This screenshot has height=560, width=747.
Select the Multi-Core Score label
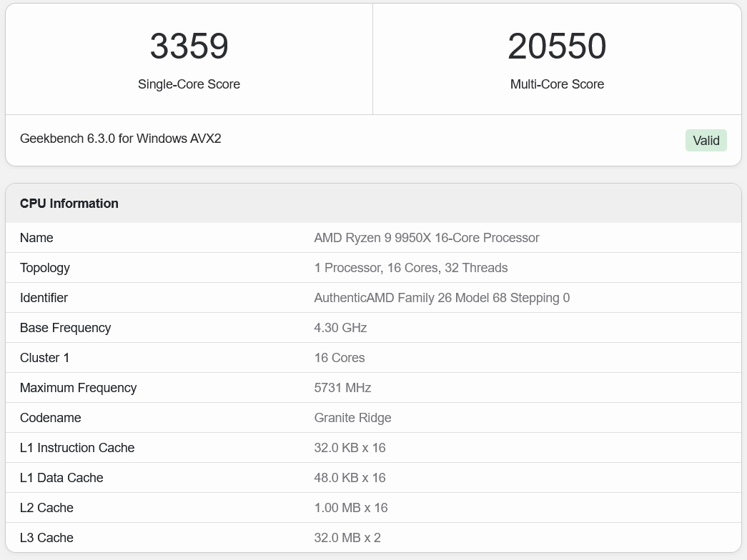click(557, 84)
